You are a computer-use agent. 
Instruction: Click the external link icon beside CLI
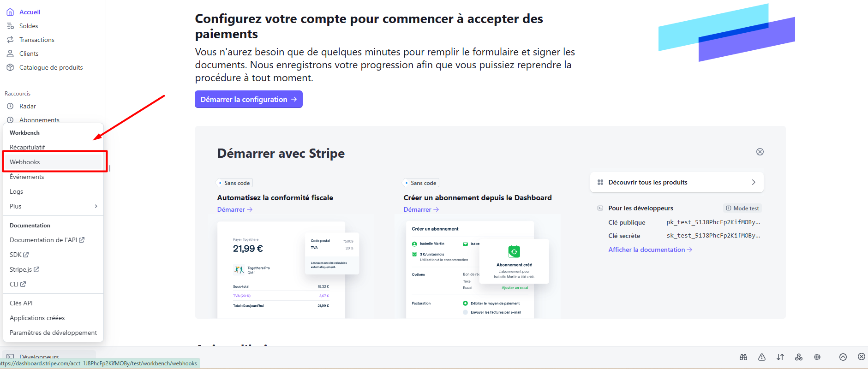tap(23, 284)
